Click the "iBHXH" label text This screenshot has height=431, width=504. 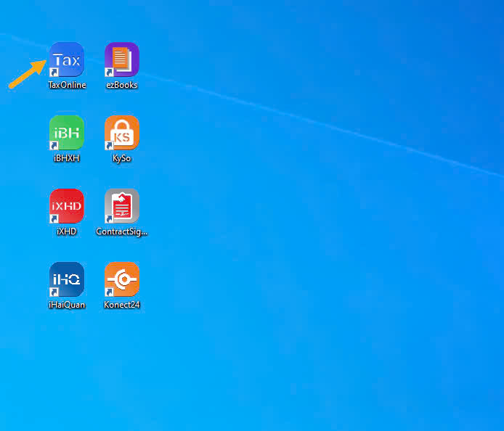pyautogui.click(x=67, y=158)
